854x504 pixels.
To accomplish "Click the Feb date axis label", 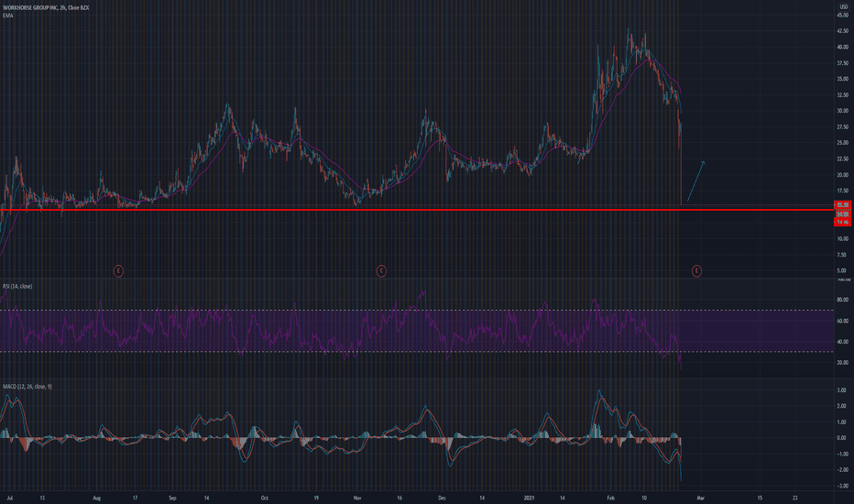I will (x=610, y=498).
